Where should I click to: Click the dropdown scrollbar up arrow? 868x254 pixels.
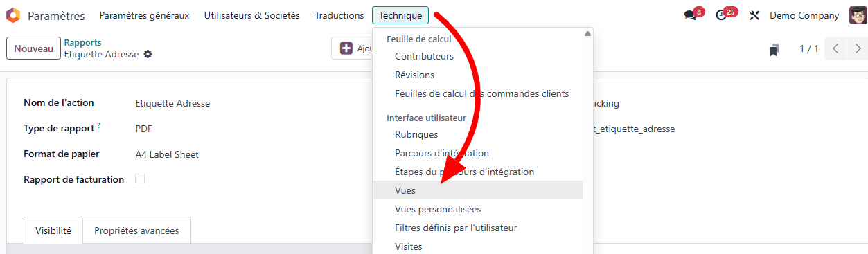pos(588,33)
